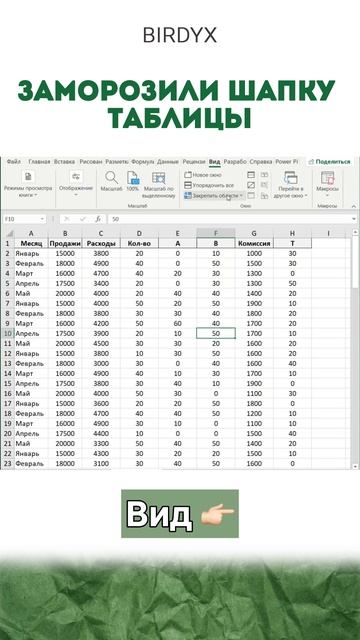
Task: Open the Макросы dropdown
Action: pos(327,183)
